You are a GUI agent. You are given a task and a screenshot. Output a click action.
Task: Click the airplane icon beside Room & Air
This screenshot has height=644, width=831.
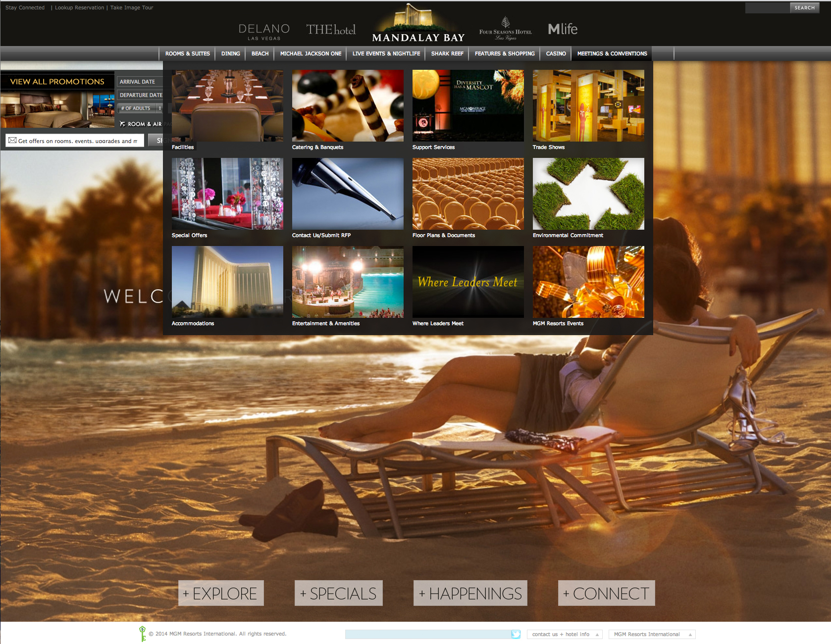(122, 124)
